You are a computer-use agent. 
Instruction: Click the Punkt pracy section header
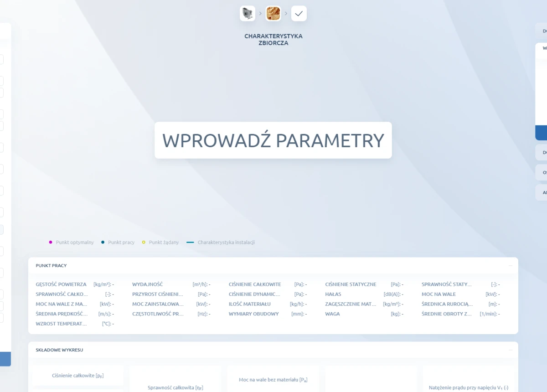(x=51, y=265)
